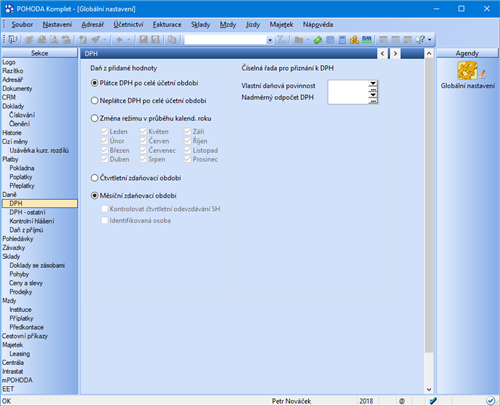Choose Měsíční zdaňovací období option

(134, 196)
